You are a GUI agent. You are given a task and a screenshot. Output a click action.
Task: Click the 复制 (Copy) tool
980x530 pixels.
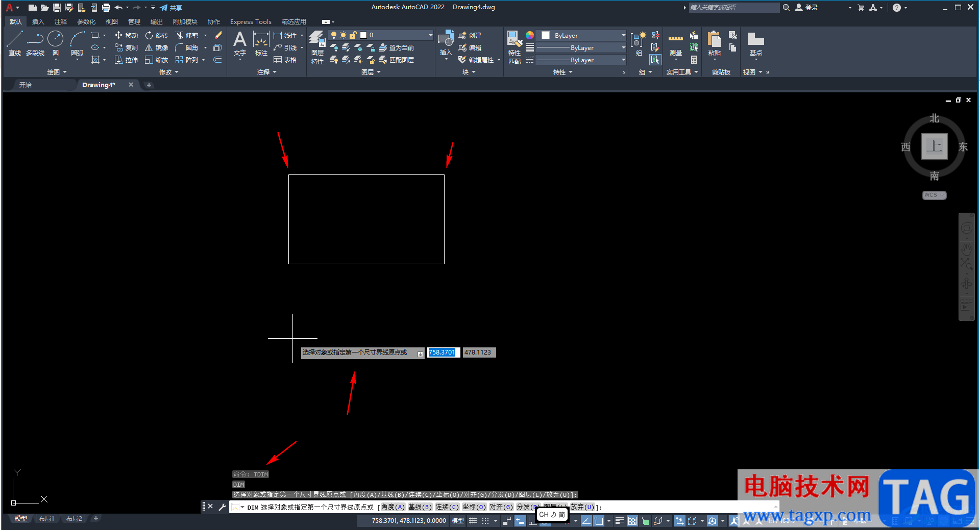(126, 47)
